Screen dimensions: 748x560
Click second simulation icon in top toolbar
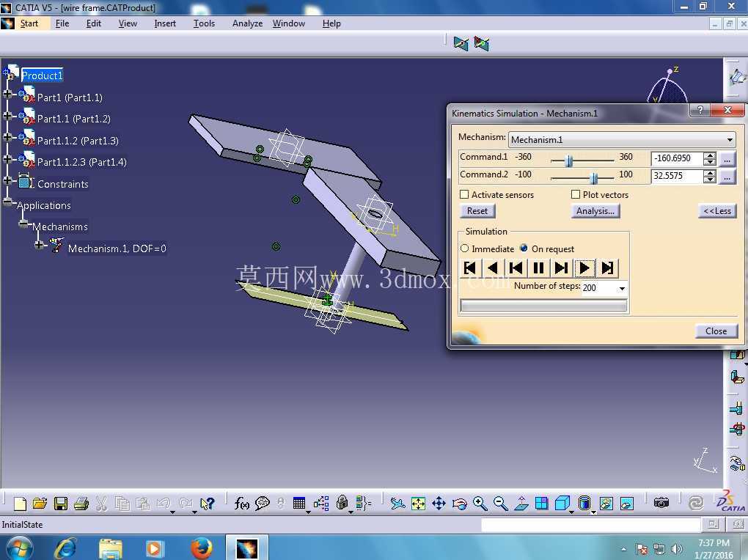pyautogui.click(x=481, y=44)
